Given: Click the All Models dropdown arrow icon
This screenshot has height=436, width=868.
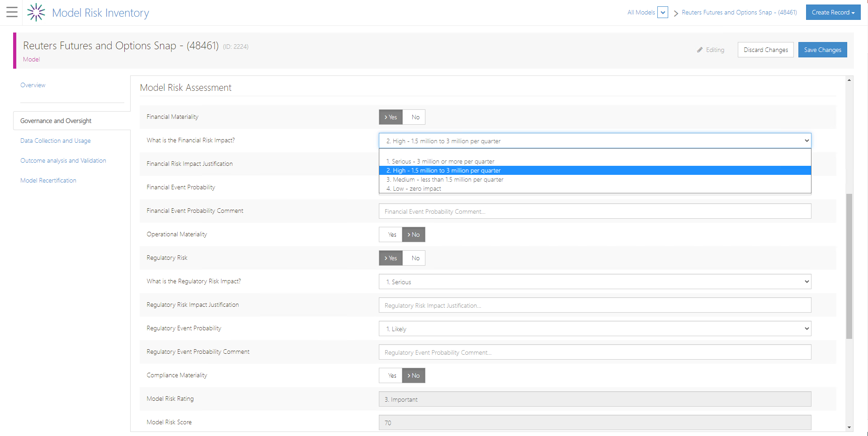Looking at the screenshot, I should click(x=663, y=12).
